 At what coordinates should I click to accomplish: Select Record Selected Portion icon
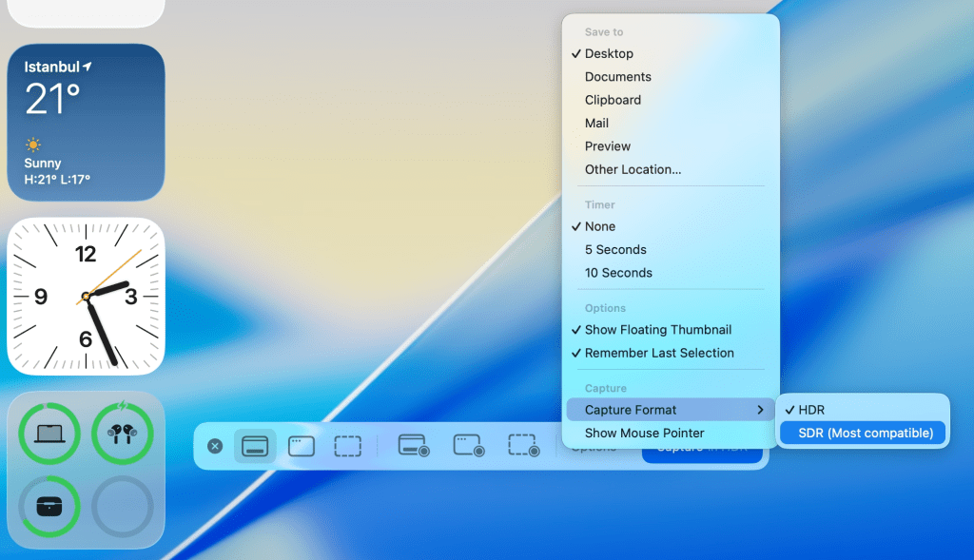point(523,446)
